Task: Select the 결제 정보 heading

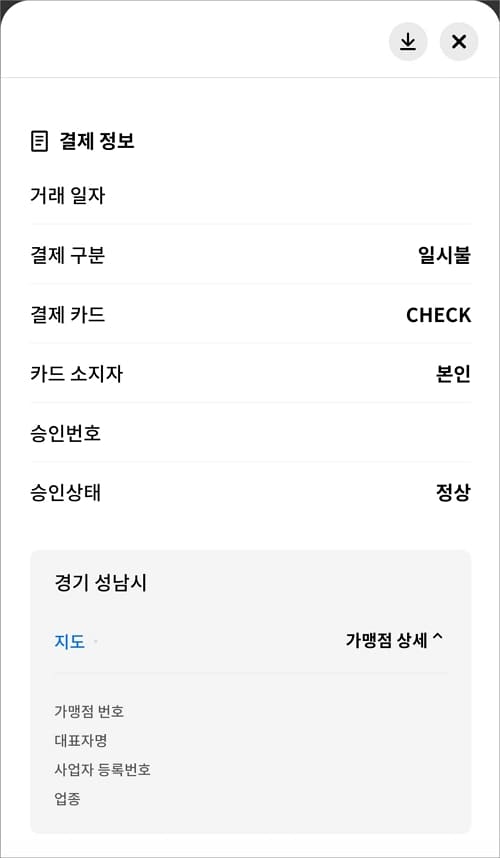Action: click(97, 141)
